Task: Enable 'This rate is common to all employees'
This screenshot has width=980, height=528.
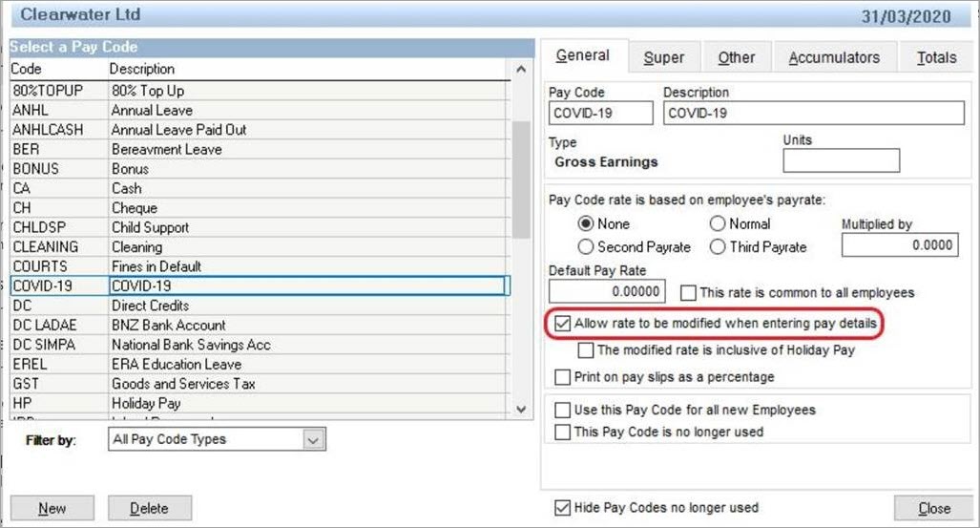Action: [x=688, y=293]
